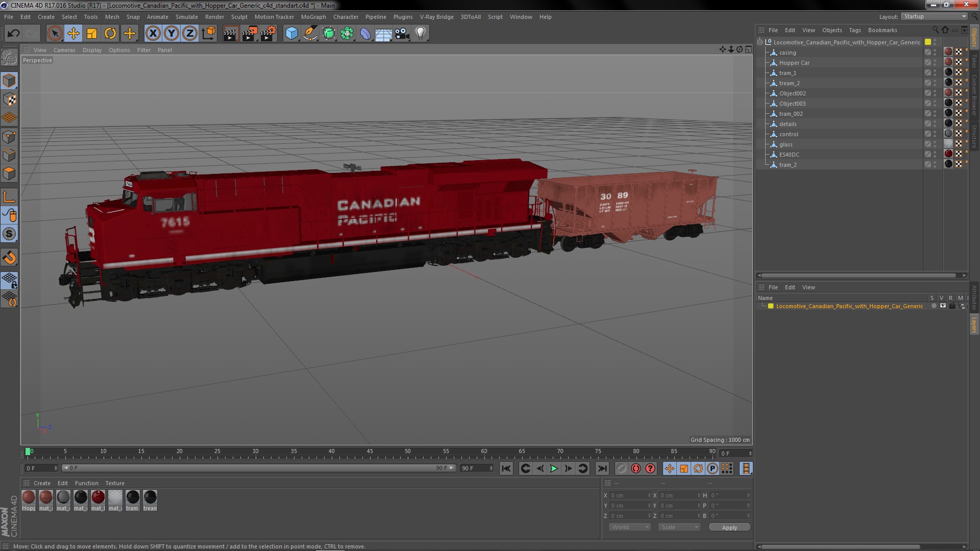Open the Sculpt menu
This screenshot has height=551, width=980.
click(239, 17)
